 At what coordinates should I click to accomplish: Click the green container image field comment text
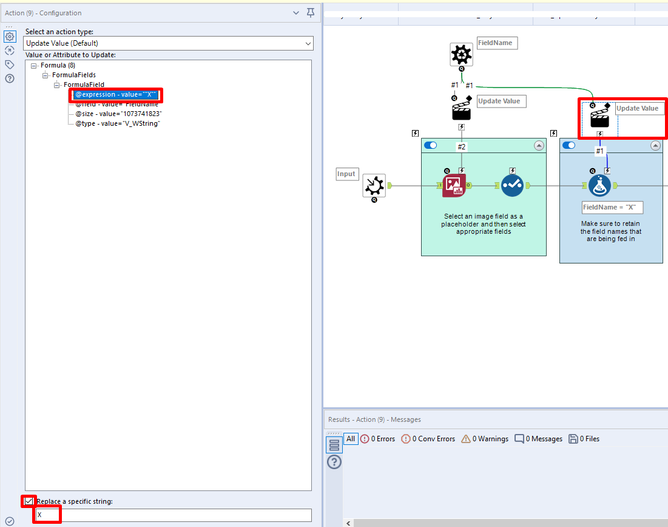tap(484, 224)
